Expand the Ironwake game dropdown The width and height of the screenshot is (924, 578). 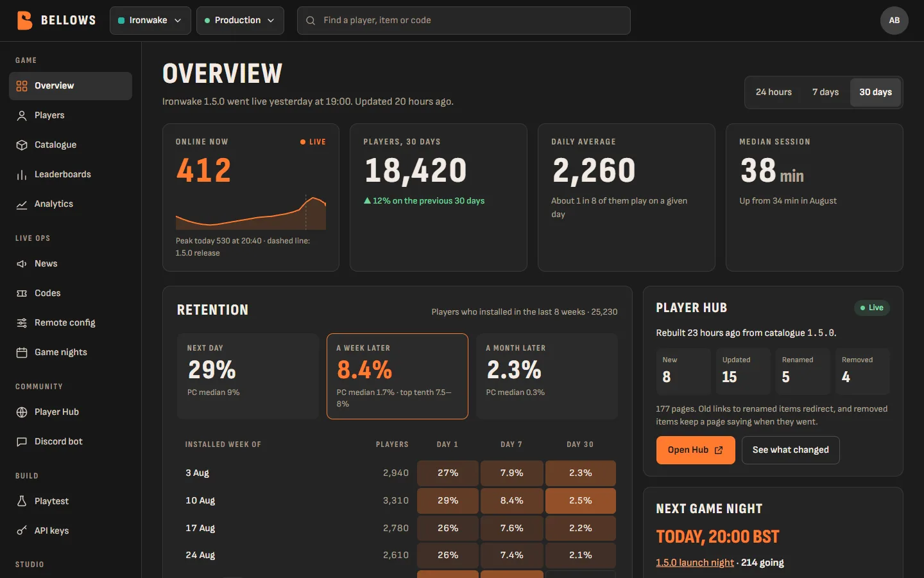pos(150,21)
